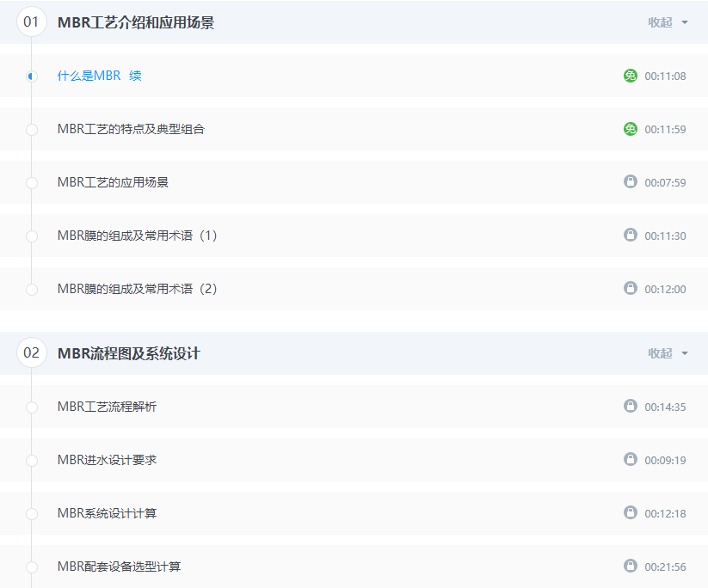Screen dimensions: 708x588
Task: Select timeline dot beside MBR工艺的特点及典型组合
Action: click(x=32, y=130)
